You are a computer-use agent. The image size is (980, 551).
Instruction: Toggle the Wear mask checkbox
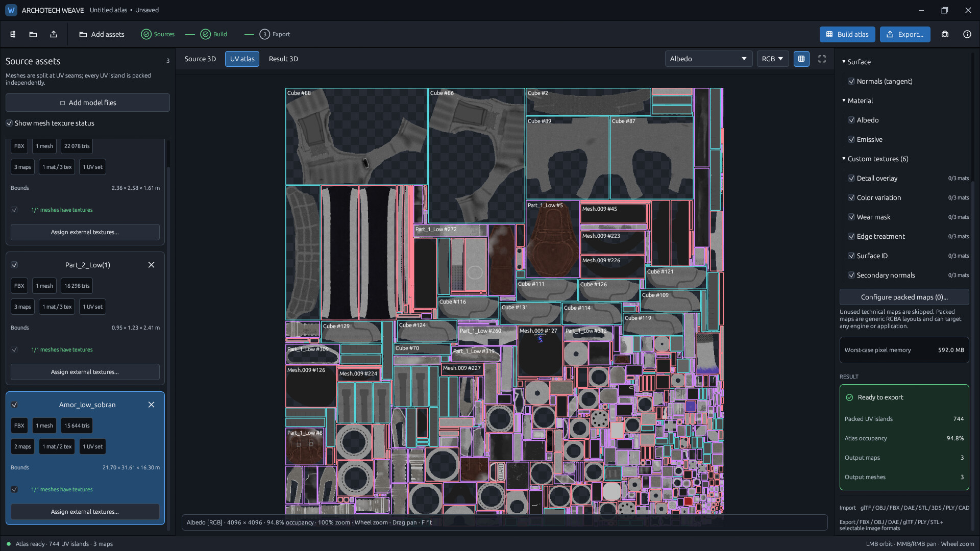pos(851,217)
